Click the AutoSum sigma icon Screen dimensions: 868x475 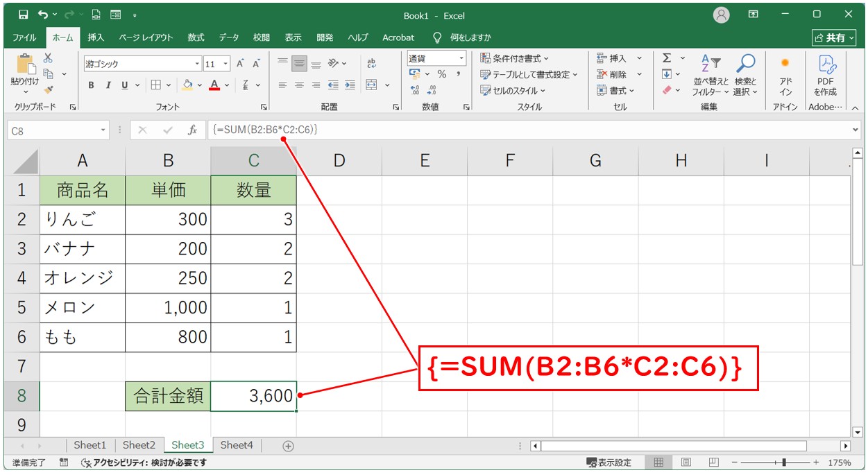[x=667, y=58]
